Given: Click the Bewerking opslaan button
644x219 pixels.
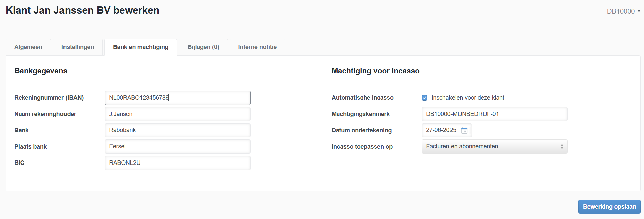Looking at the screenshot, I should pos(609,207).
